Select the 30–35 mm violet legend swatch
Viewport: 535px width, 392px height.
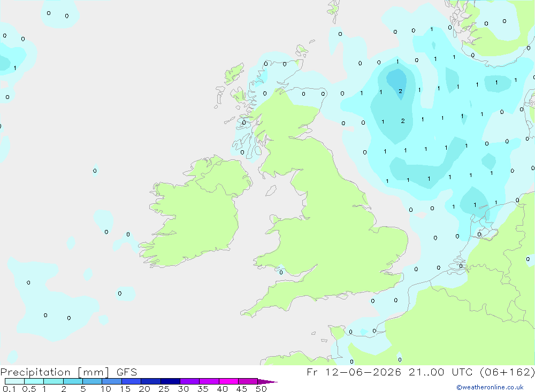click(190, 381)
